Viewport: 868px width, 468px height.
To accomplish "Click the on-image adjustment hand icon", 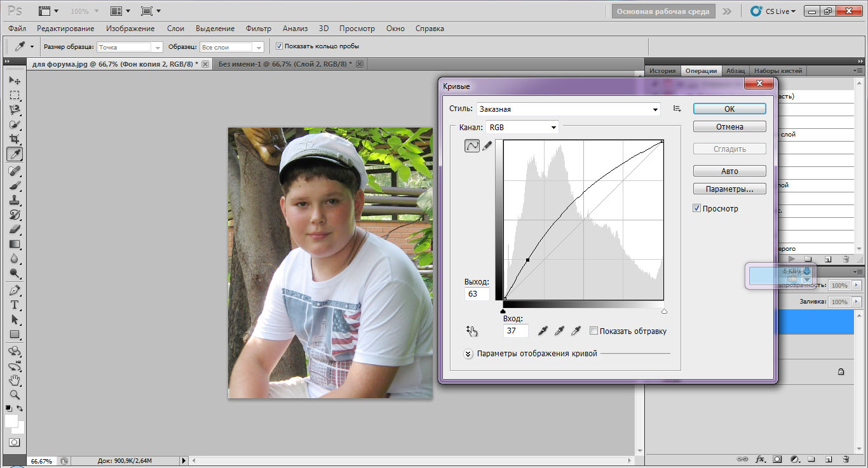I will coord(471,330).
